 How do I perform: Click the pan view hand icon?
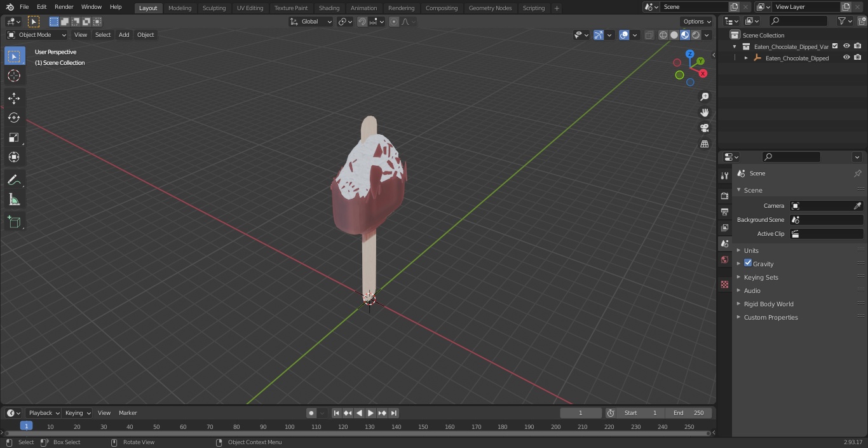coord(704,112)
